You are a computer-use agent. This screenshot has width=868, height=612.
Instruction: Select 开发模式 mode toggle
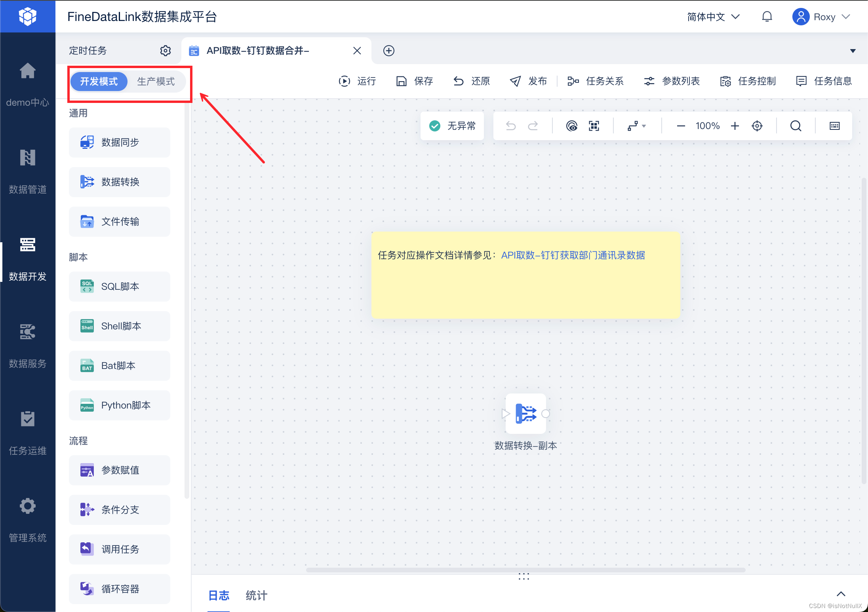99,82
